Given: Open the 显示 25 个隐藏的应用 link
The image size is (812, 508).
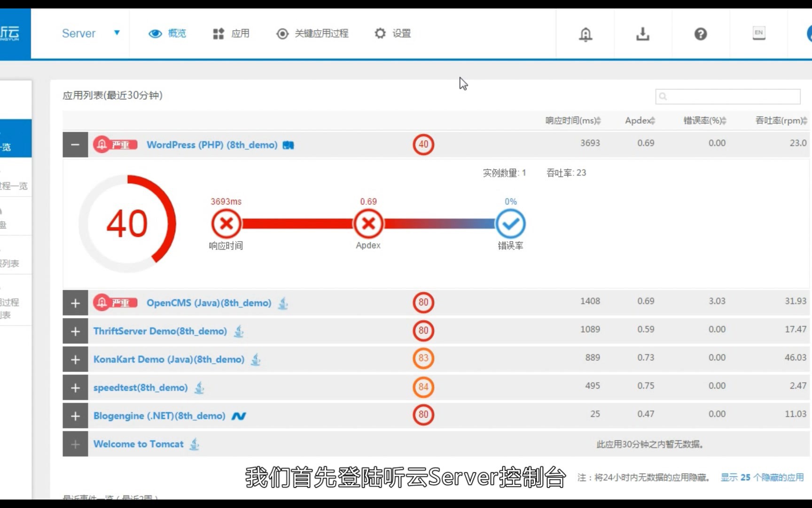Looking at the screenshot, I should tap(762, 477).
